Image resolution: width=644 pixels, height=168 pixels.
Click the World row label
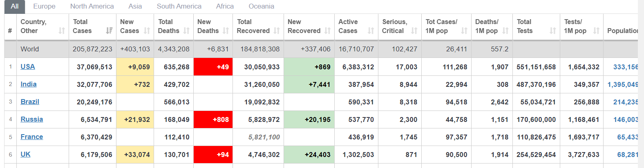click(30, 49)
